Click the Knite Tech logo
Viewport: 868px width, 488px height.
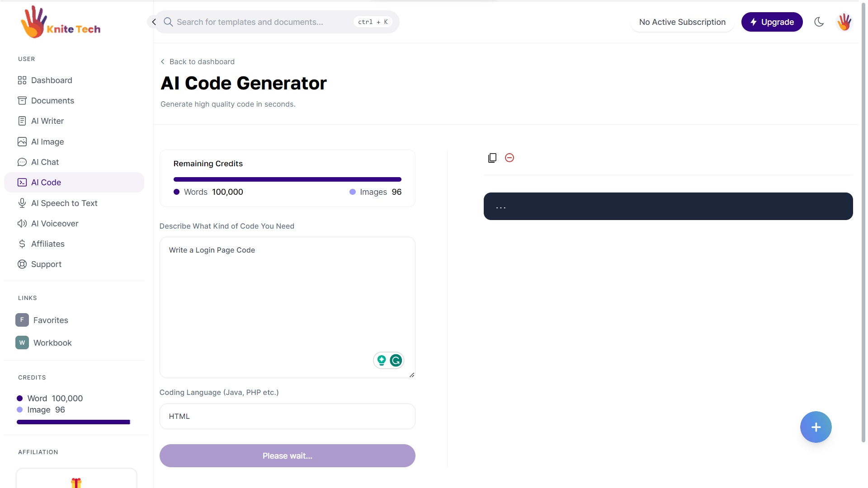click(61, 23)
